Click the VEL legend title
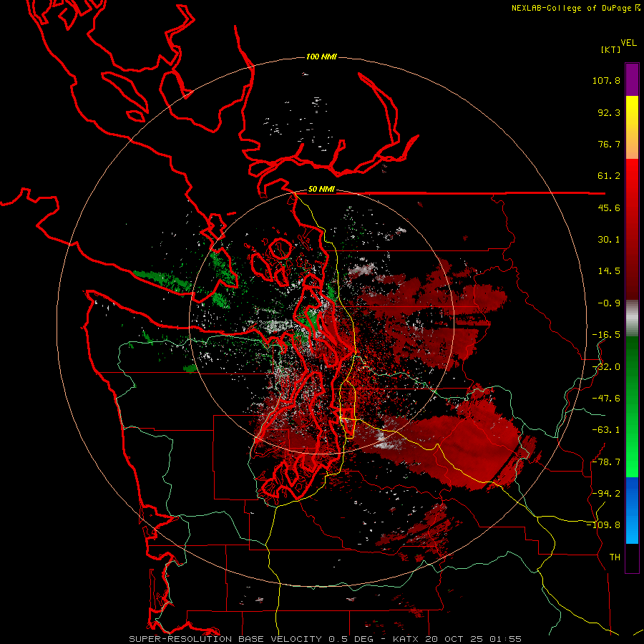Viewport: 644px width, 644px height. [x=629, y=43]
